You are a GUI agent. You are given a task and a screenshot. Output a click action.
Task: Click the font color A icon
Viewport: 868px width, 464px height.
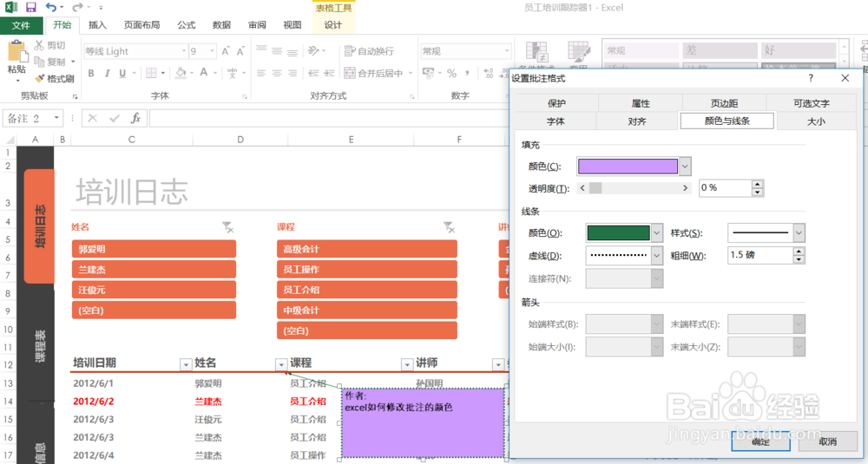click(x=204, y=73)
